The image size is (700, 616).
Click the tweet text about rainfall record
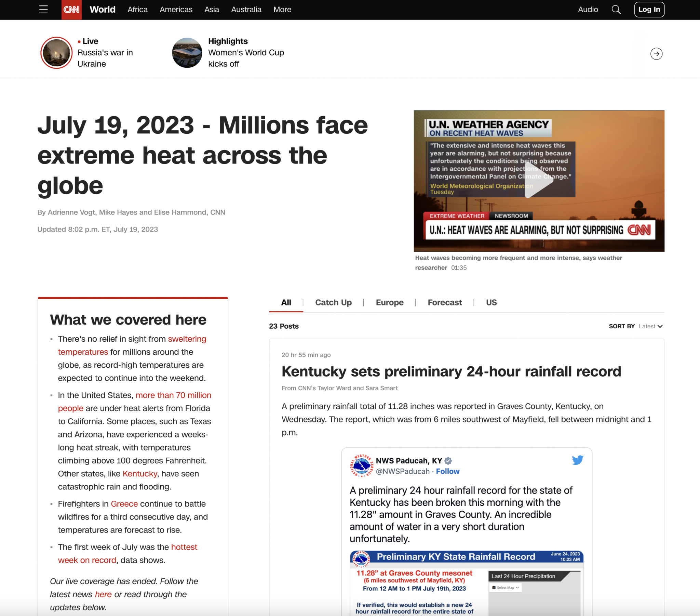click(461, 514)
